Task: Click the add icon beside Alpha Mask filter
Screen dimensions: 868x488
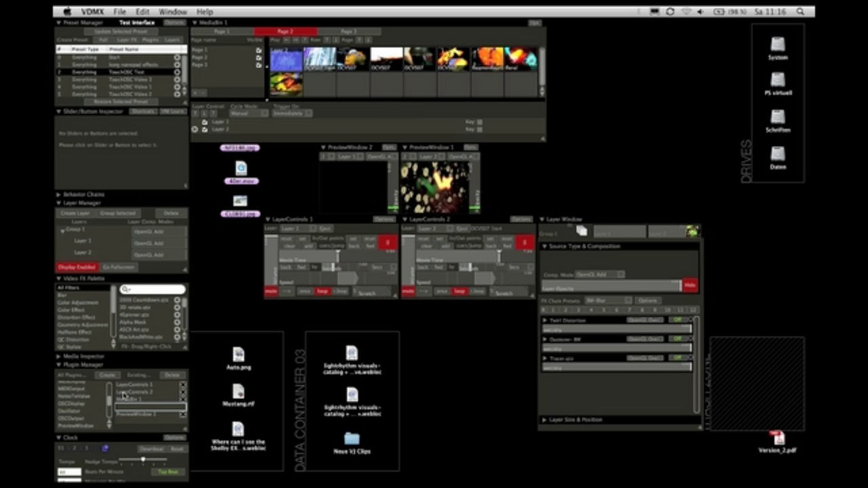Action: (x=177, y=322)
